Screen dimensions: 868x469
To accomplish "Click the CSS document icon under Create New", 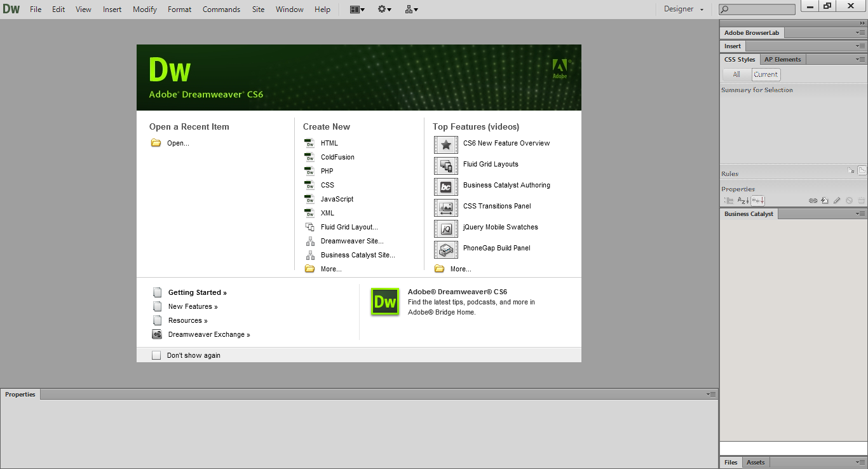I will [x=309, y=185].
